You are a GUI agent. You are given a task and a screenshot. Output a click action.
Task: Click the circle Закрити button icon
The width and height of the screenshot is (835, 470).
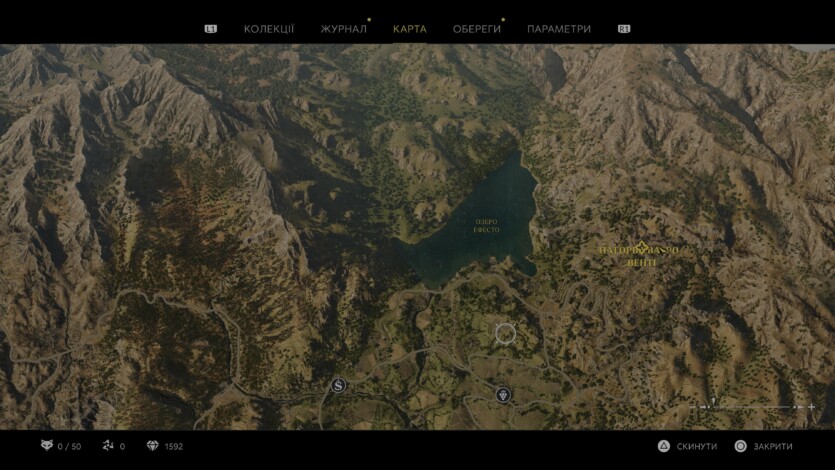[x=740, y=446]
